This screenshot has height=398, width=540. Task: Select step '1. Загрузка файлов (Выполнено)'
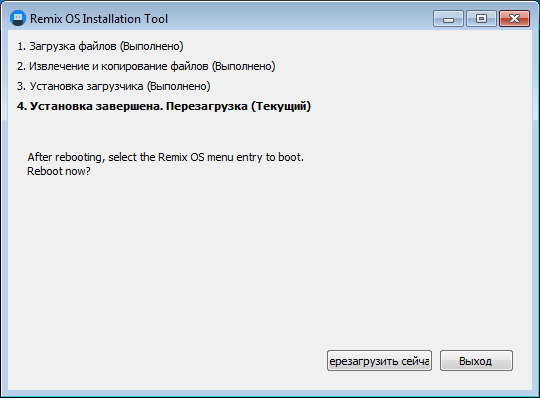pos(100,46)
